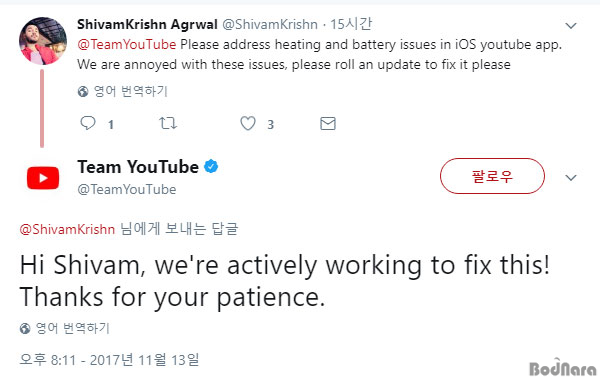The image size is (600, 379).
Task: Open the @ShivamKrishn link in reply header
Action: click(67, 229)
